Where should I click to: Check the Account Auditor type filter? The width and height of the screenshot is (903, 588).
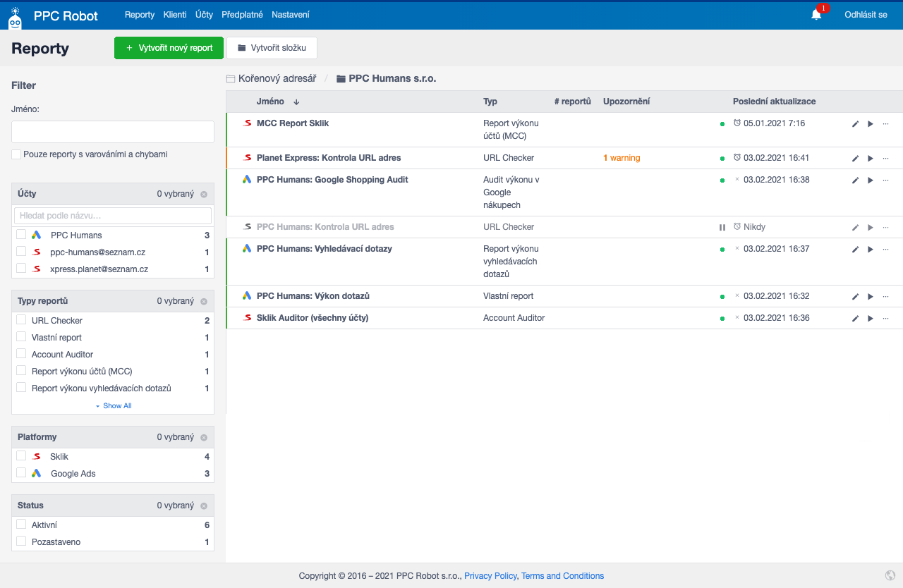coord(21,354)
